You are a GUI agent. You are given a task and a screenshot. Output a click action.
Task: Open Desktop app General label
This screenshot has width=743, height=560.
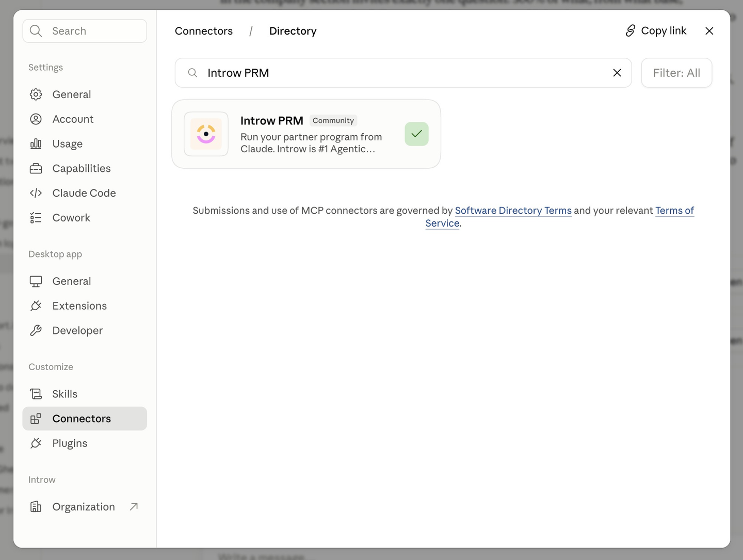click(x=72, y=281)
